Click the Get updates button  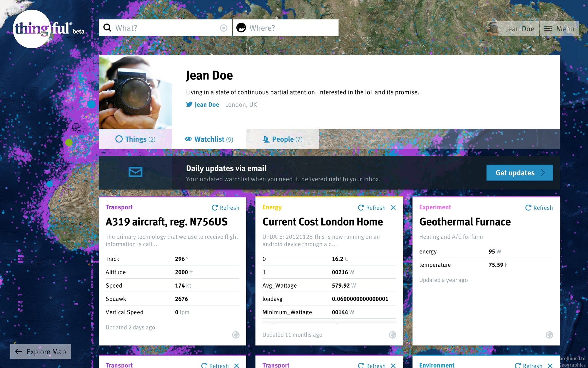click(x=519, y=173)
